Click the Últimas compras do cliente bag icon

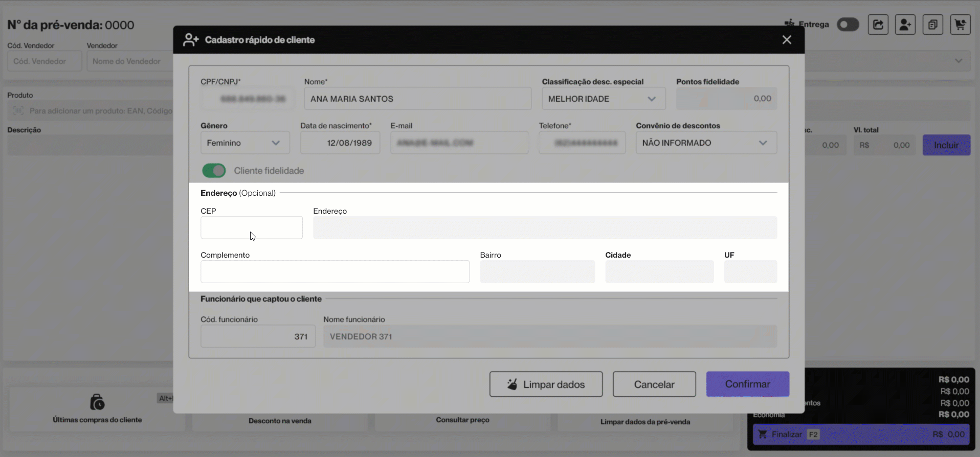[x=97, y=402]
